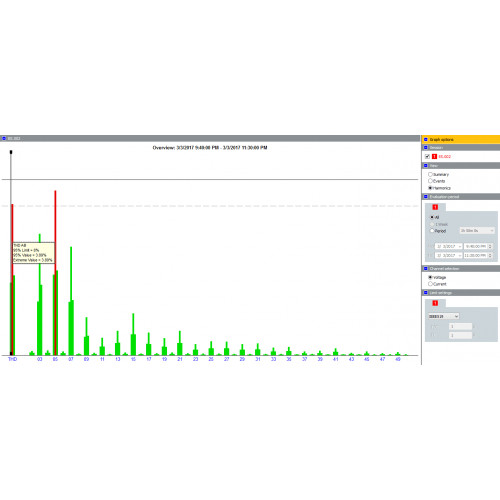Click the 05 harmonic axis label
The width and height of the screenshot is (500, 500).
pyautogui.click(x=55, y=359)
